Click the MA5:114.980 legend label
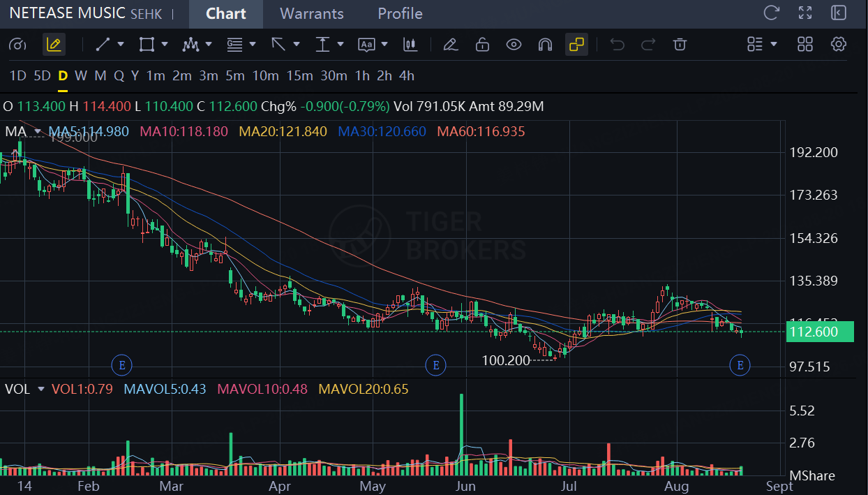The image size is (868, 495). point(89,131)
